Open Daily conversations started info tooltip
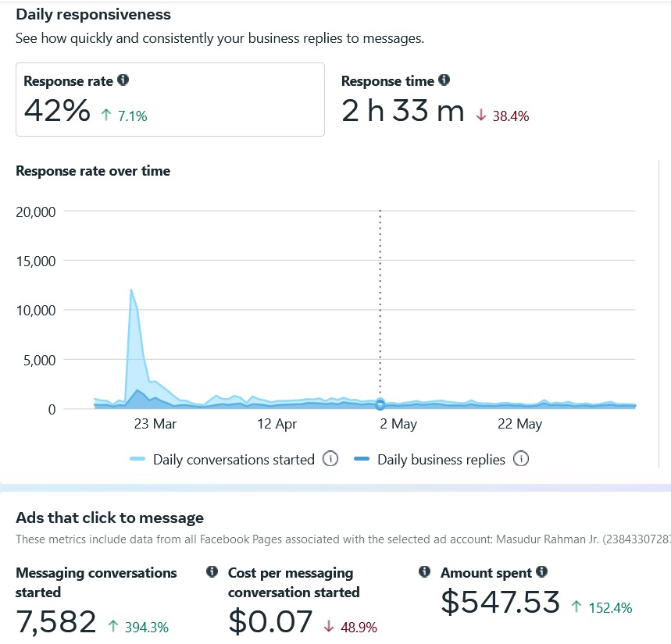Viewport: 671px width, 644px height. click(330, 459)
